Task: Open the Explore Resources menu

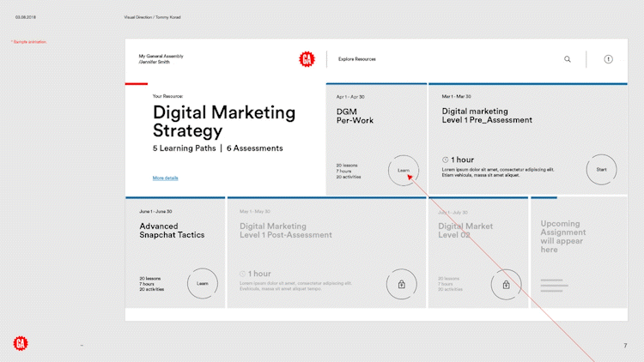Action: pyautogui.click(x=357, y=59)
